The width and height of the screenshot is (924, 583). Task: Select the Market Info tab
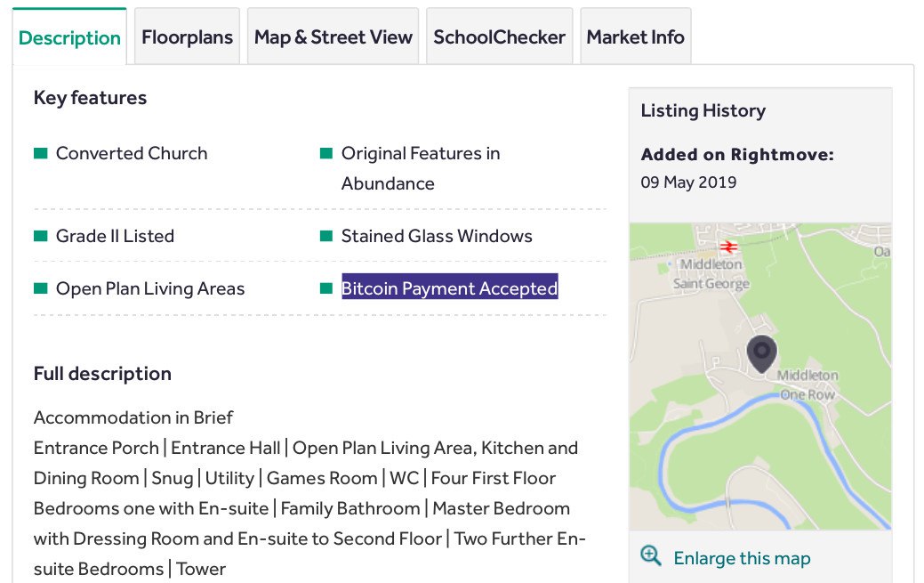635,37
